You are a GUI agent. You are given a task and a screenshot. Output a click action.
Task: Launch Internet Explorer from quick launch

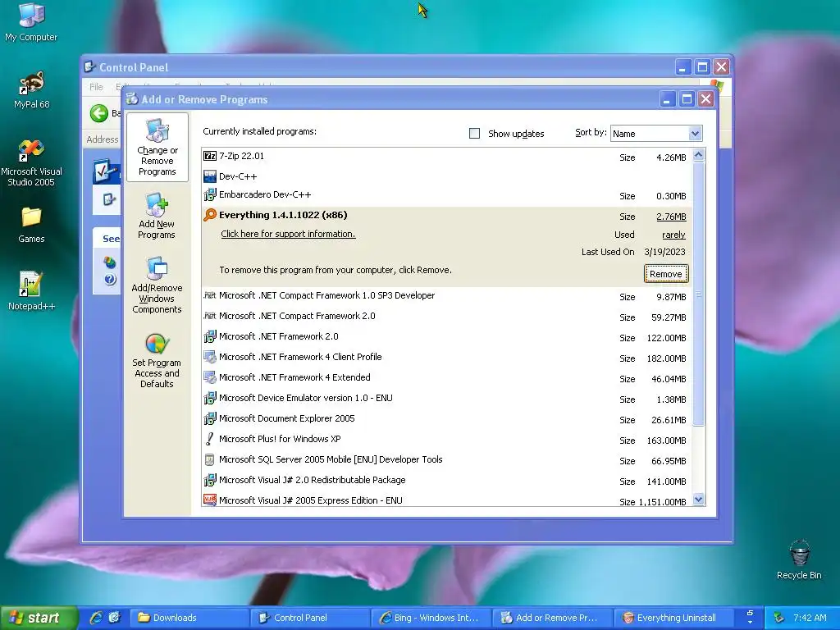tap(96, 618)
